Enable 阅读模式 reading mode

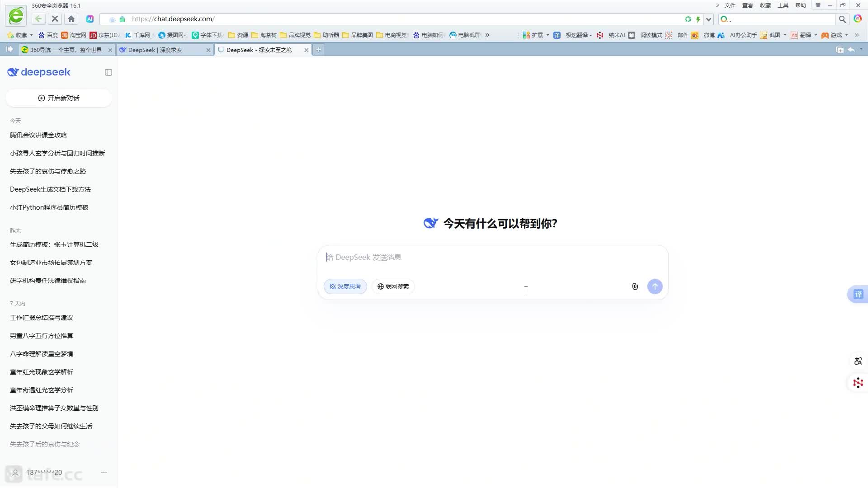pyautogui.click(x=645, y=35)
